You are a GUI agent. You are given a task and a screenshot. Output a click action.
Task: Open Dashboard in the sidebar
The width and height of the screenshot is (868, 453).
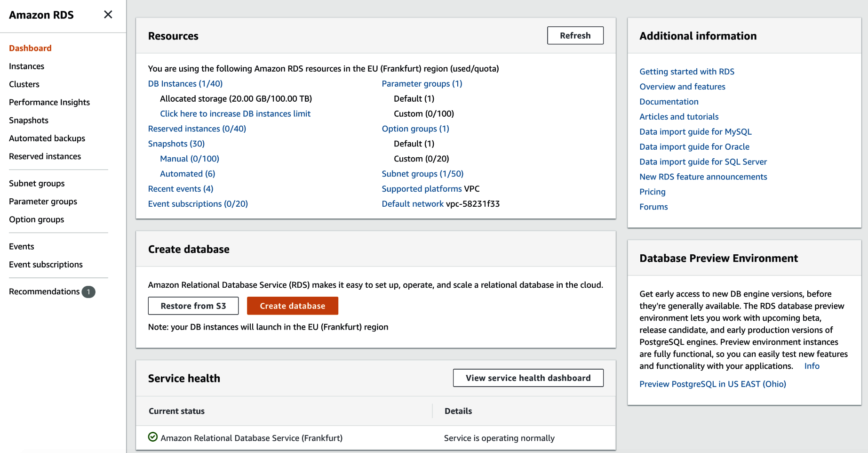click(30, 48)
